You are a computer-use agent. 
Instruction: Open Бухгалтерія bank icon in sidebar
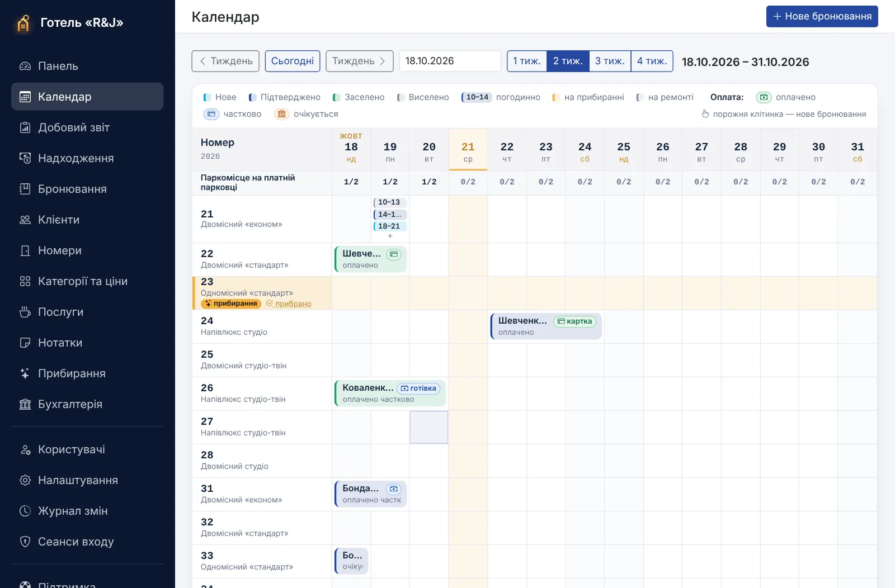(25, 404)
